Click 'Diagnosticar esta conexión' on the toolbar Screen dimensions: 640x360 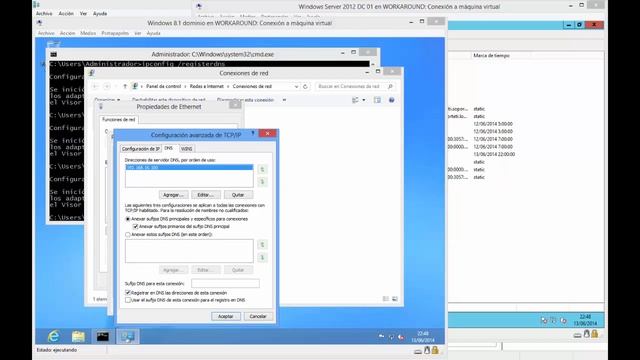pos(245,100)
